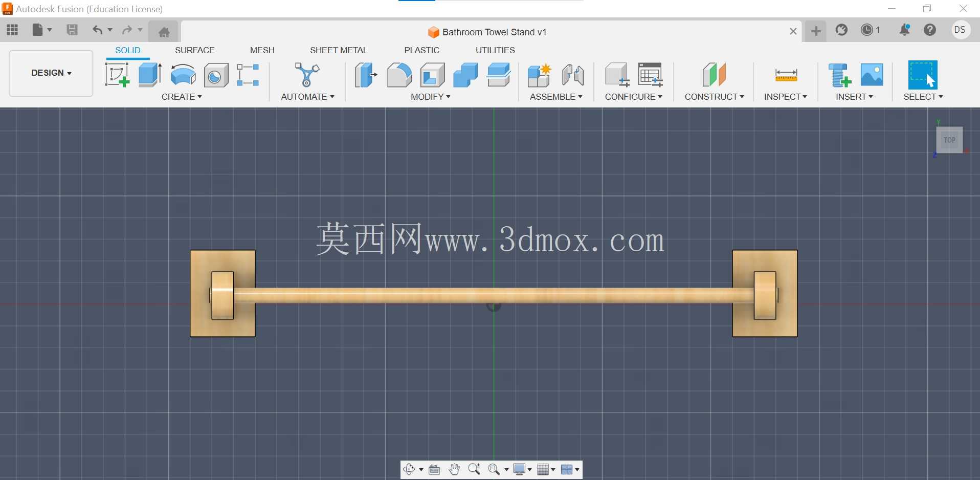The height and width of the screenshot is (480, 980).
Task: Save the design with the Save icon
Action: point(72,30)
